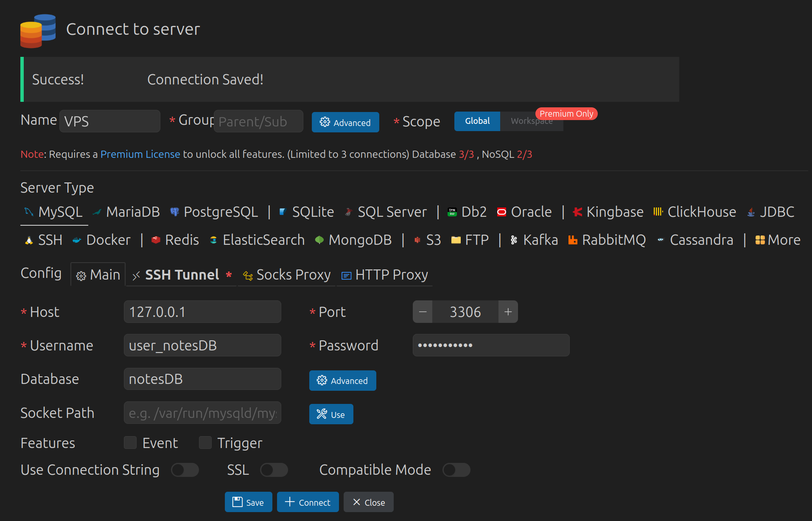Pick Redis server type
The width and height of the screenshot is (812, 521).
(175, 240)
